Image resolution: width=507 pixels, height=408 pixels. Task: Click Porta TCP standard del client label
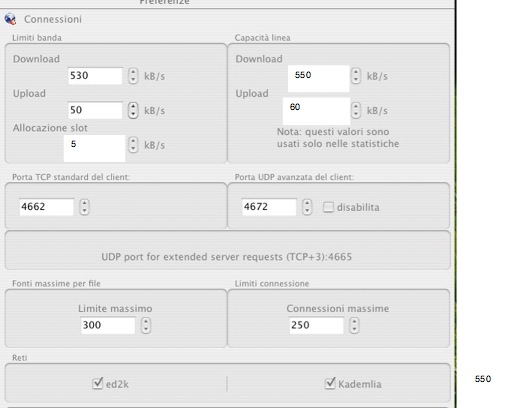click(71, 177)
